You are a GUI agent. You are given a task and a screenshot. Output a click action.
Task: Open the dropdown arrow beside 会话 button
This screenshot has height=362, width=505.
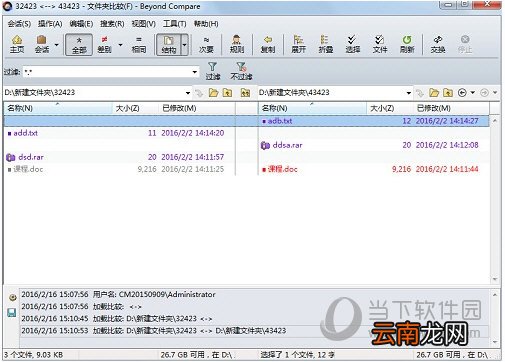[56, 45]
